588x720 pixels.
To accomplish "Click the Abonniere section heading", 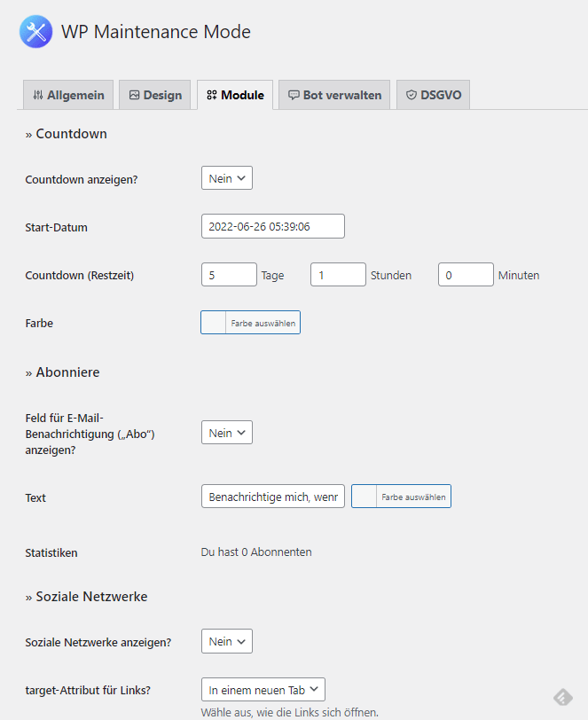I will pyautogui.click(x=62, y=372).
